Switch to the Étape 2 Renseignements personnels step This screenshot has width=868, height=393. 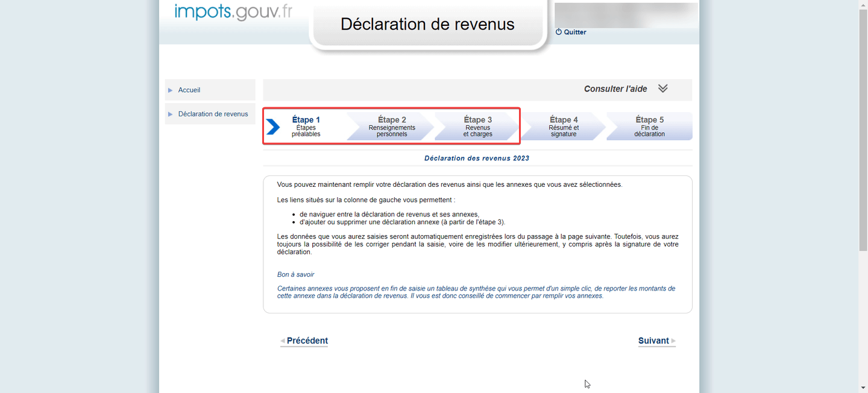(x=392, y=126)
